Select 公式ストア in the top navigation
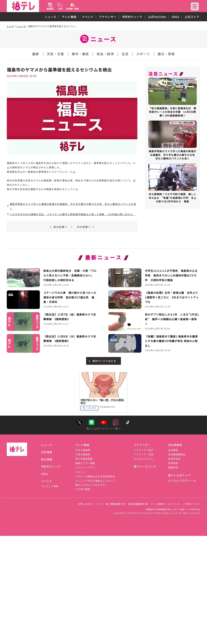The width and height of the screenshot is (207, 644). 192,17
